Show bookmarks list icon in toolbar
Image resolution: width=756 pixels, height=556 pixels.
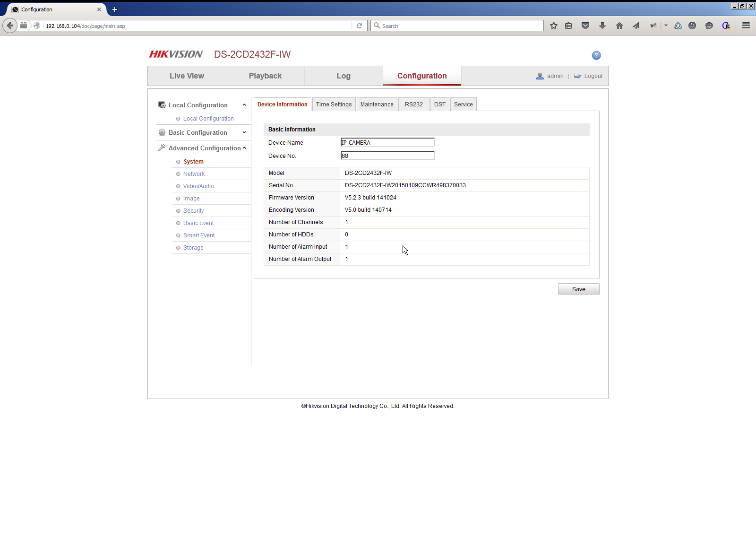click(x=568, y=26)
